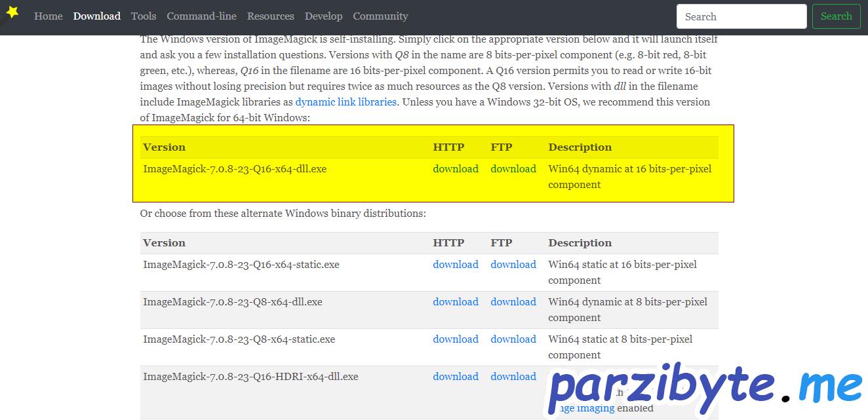The width and height of the screenshot is (868, 420).
Task: Go to the Tools navigation item
Action: [144, 16]
